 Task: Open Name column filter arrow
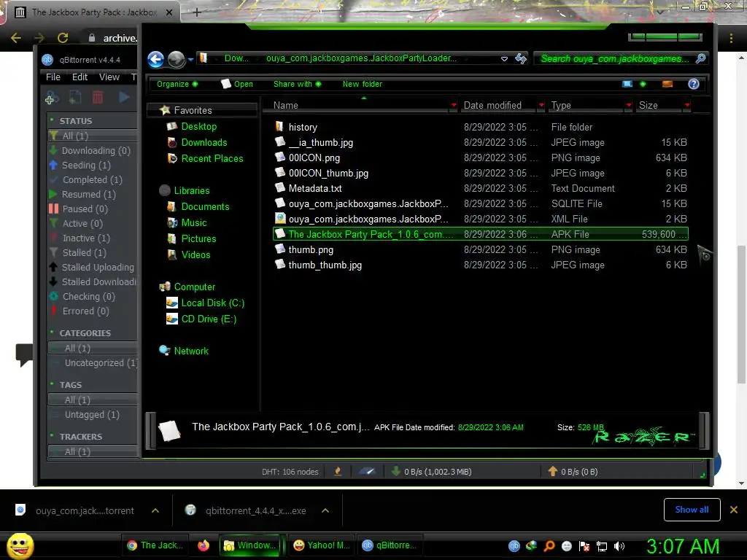pyautogui.click(x=454, y=105)
